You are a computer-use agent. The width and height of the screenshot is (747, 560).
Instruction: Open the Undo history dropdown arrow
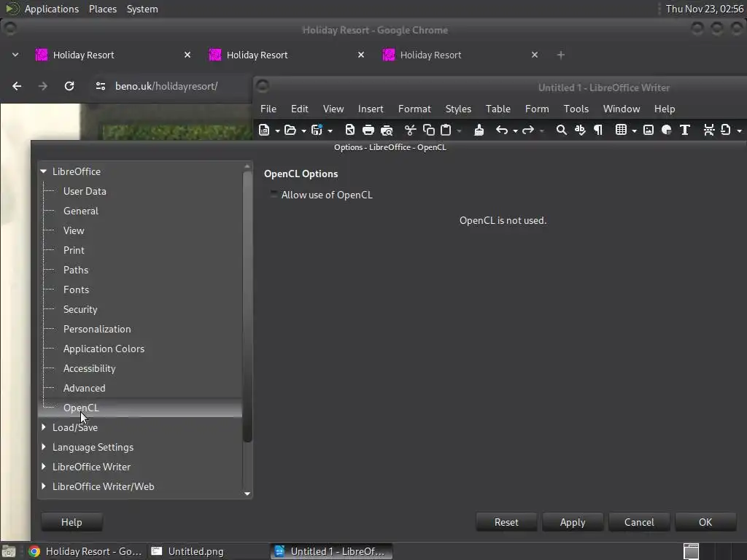tap(515, 131)
